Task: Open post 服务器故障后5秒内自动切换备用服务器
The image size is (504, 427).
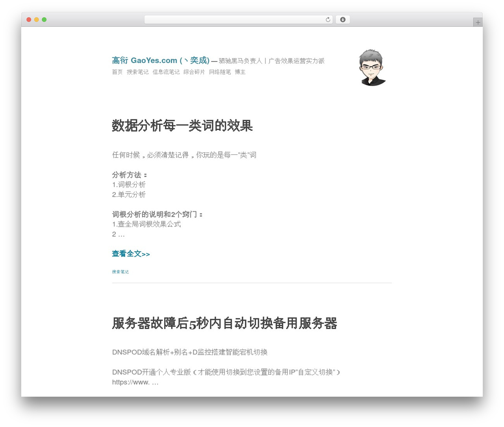Action: click(x=224, y=323)
